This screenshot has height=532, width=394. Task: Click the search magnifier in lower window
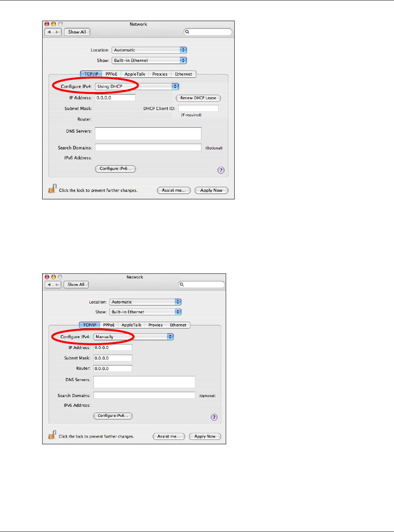click(x=182, y=284)
